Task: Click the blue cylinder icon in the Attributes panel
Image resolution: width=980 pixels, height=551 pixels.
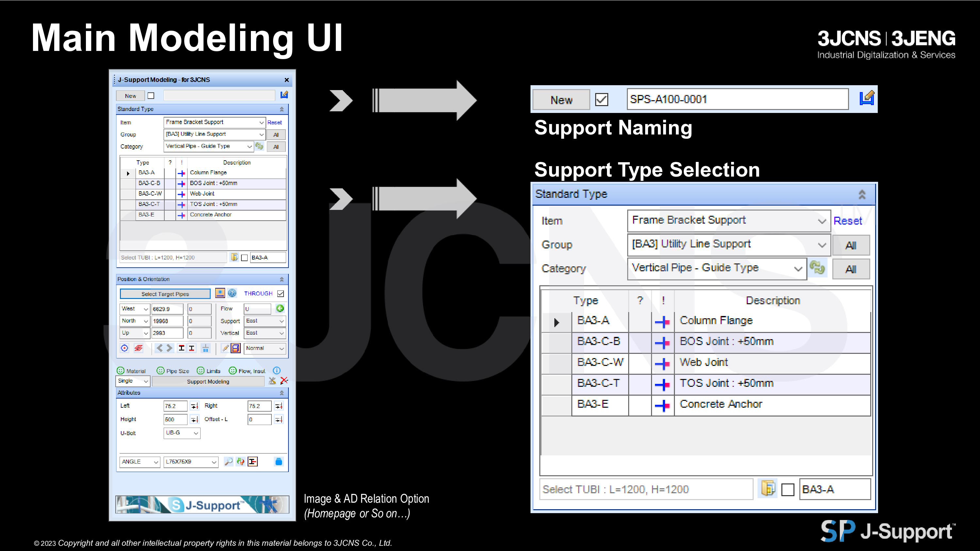Action: [279, 462]
